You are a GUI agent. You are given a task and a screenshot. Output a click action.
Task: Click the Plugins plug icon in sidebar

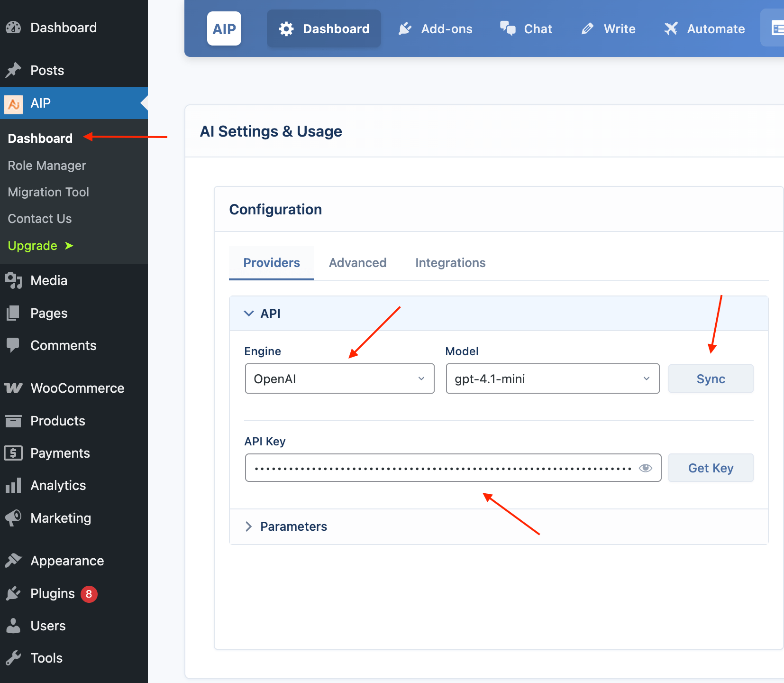(x=13, y=593)
